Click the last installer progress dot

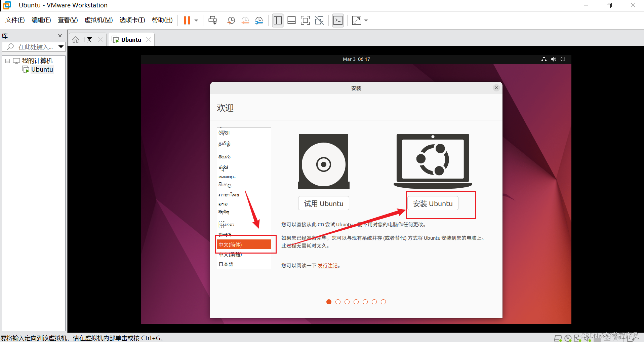coord(383,302)
